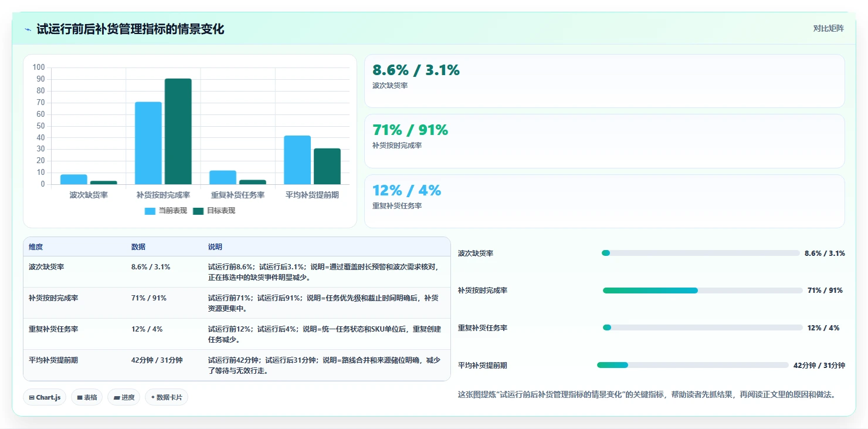Click the dark green 平均补货提前期 chart bar
Screen dimensions: 868x429
click(327, 167)
